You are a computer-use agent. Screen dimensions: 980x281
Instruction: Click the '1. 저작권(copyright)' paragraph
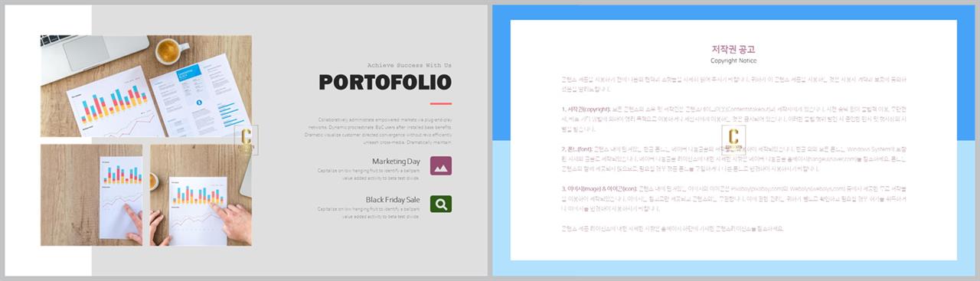pyautogui.click(x=733, y=119)
